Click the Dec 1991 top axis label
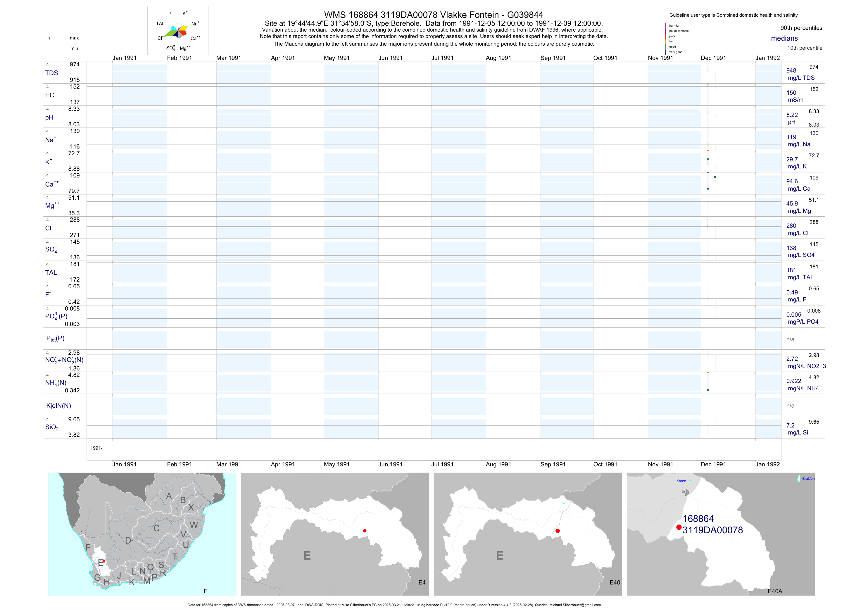 click(x=713, y=58)
